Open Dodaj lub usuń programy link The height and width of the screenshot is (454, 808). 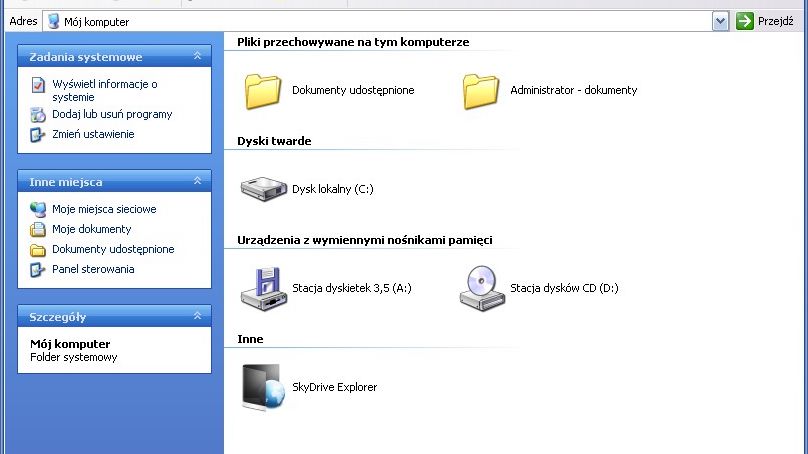[112, 114]
